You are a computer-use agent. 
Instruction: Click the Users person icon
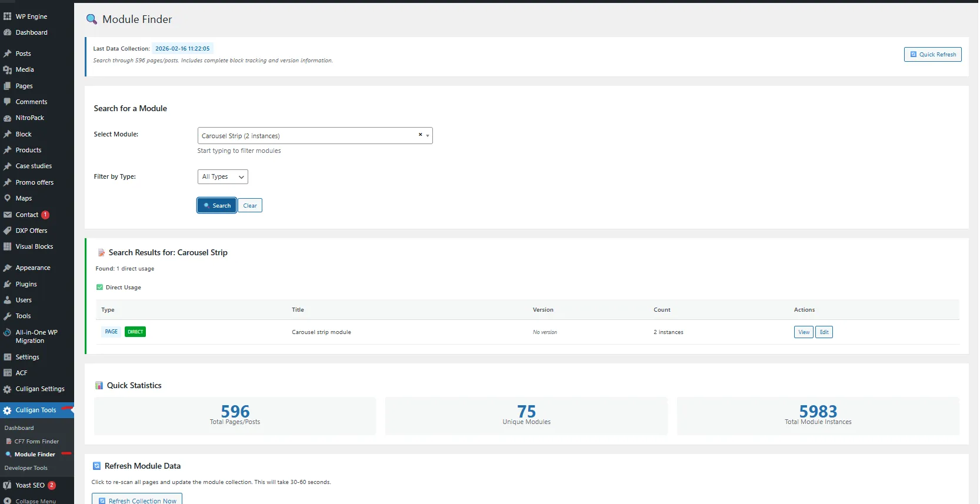tap(7, 300)
